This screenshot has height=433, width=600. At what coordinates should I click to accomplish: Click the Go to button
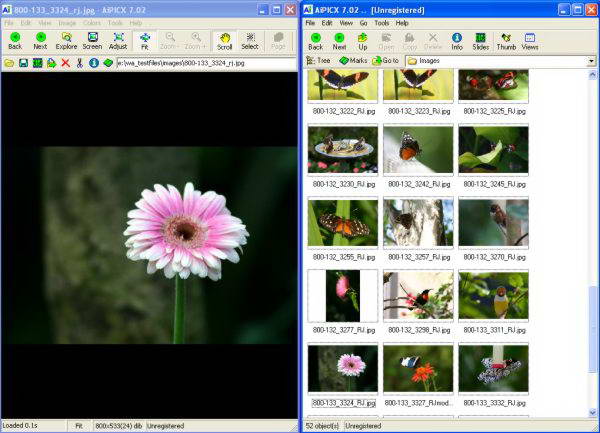(386, 60)
